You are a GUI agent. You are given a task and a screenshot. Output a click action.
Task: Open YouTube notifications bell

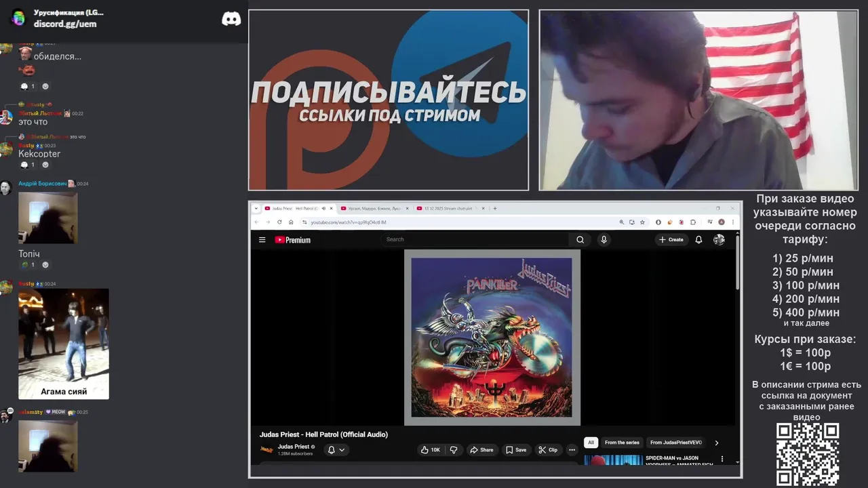(x=698, y=239)
